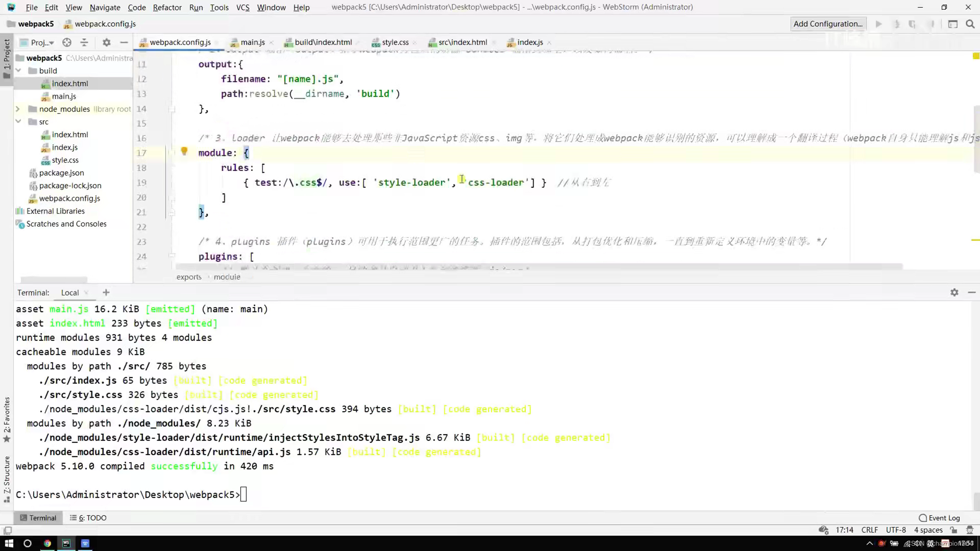Add a new terminal session
The image size is (980, 551).
106,292
